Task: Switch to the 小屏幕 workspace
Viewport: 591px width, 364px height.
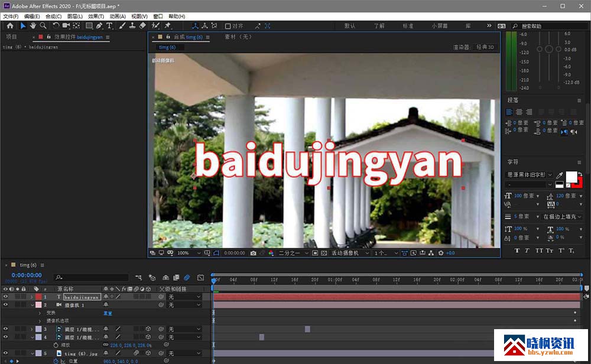Action: pos(440,26)
